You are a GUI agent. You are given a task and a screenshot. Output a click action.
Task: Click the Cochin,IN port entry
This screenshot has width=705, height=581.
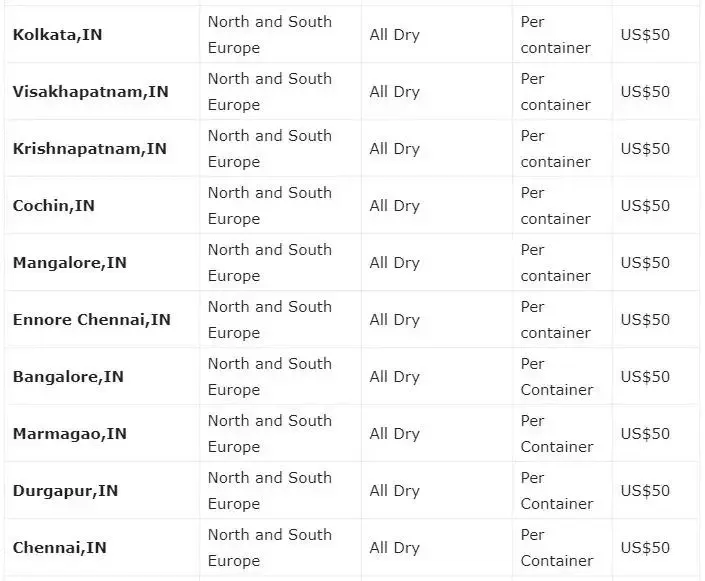coord(54,206)
